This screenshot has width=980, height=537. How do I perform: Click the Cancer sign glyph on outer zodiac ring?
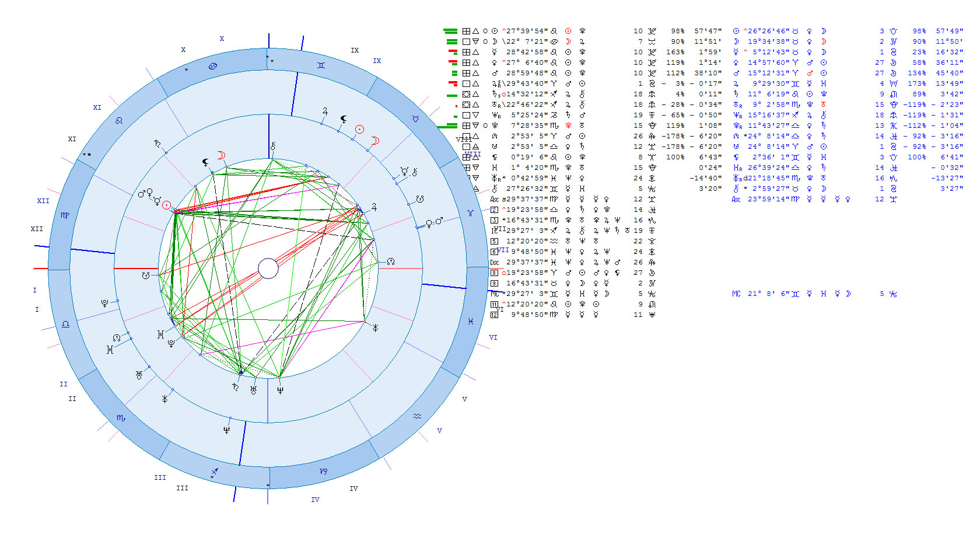click(x=213, y=67)
